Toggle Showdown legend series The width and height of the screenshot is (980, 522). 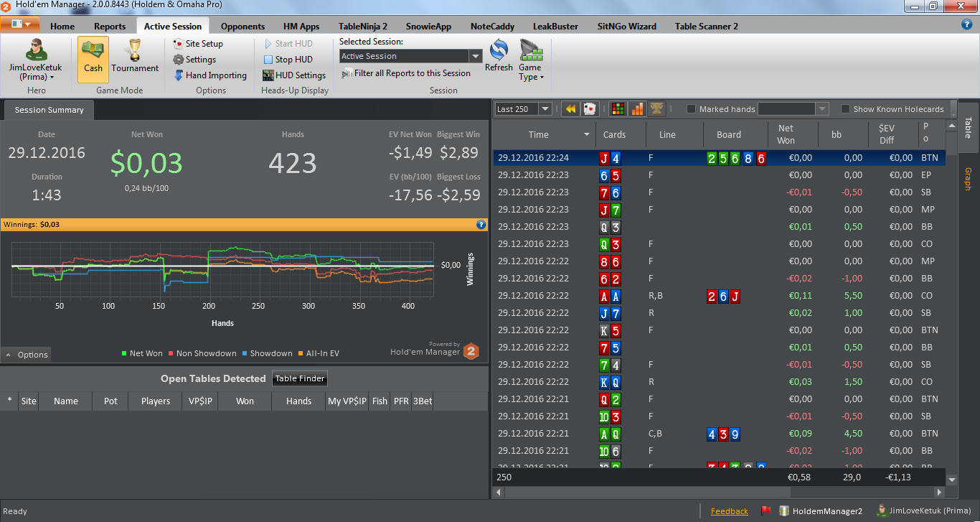point(267,353)
